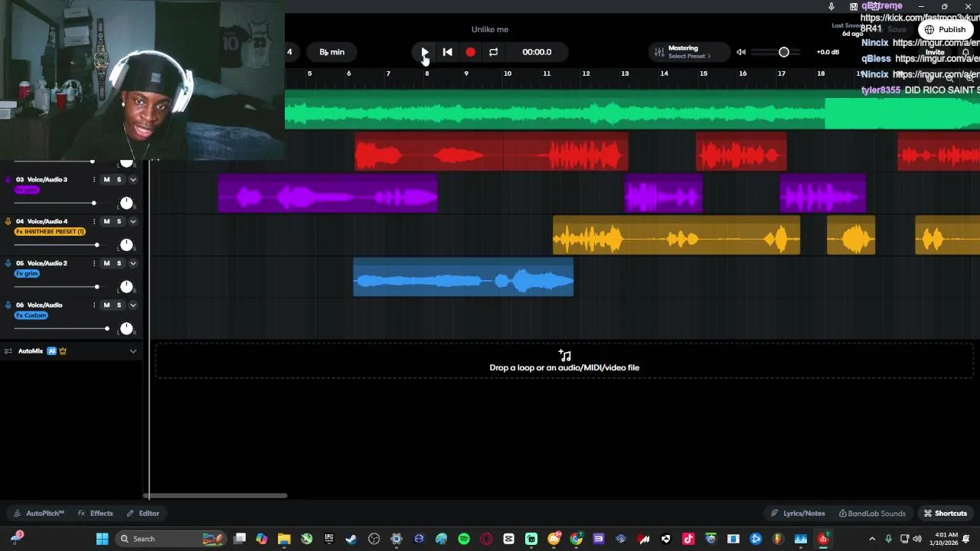
Task: Expand track 04 Voice/Audio 4 chevron
Action: point(132,222)
